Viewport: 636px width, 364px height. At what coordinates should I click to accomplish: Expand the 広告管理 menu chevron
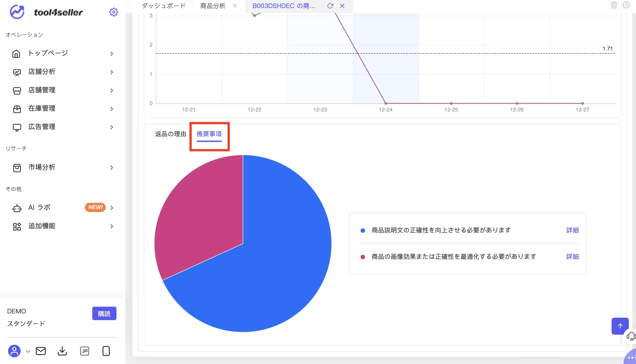112,127
